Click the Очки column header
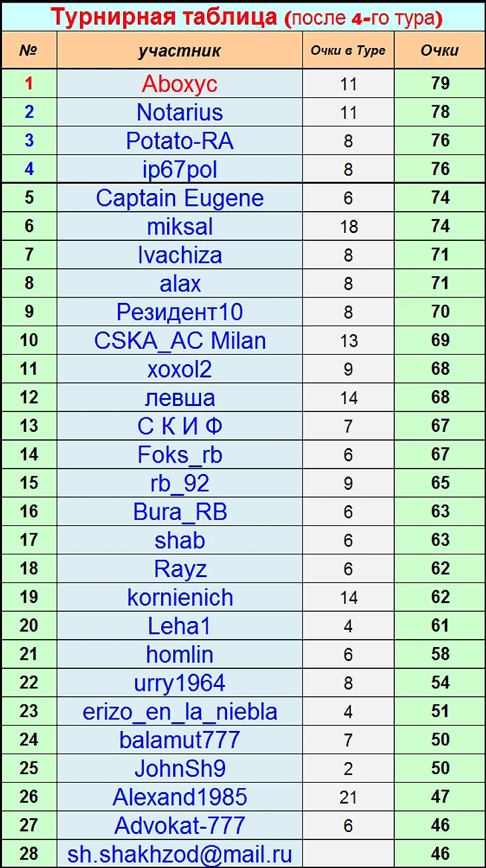The width and height of the screenshot is (486, 868). coord(440,51)
